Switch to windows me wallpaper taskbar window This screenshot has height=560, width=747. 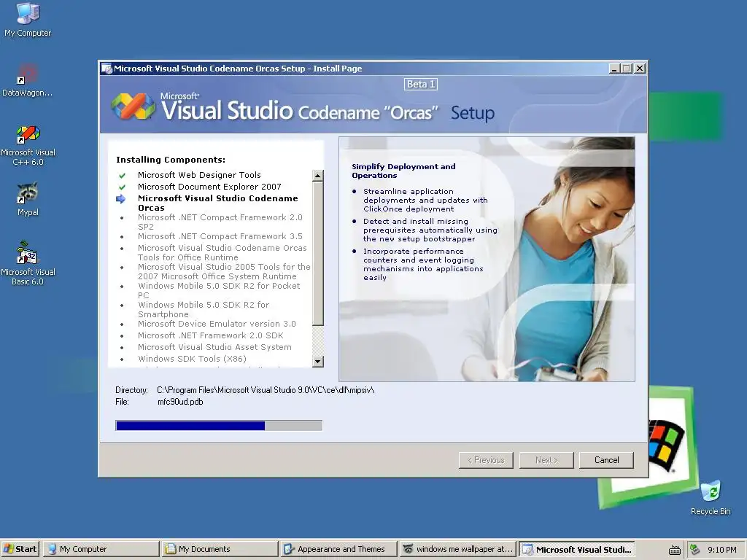(x=457, y=549)
